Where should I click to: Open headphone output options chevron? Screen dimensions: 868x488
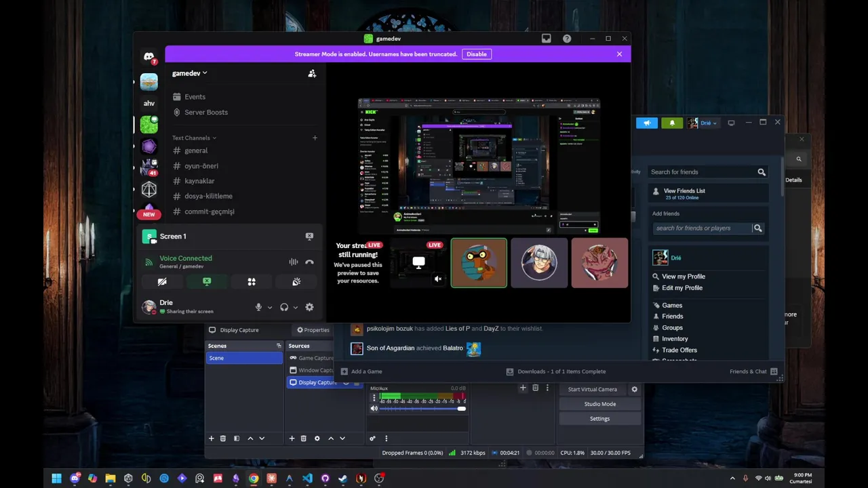(x=296, y=307)
